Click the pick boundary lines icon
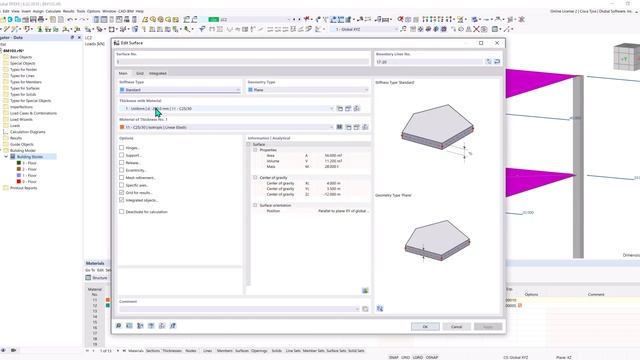 click(x=489, y=62)
